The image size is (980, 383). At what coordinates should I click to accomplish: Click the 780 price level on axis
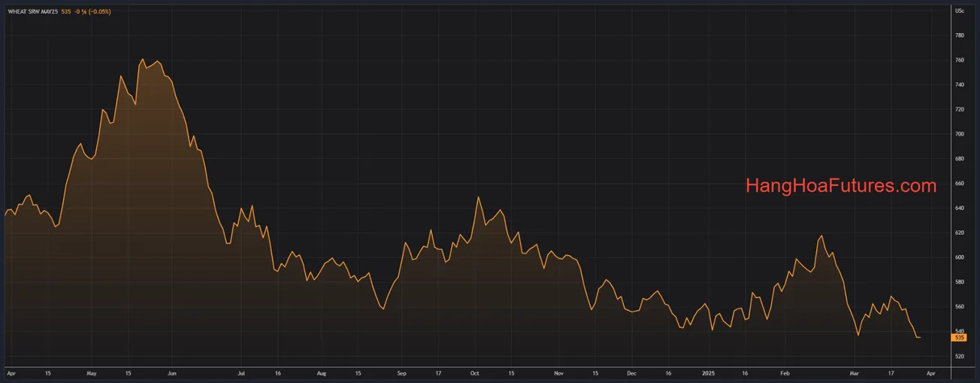pyautogui.click(x=960, y=35)
